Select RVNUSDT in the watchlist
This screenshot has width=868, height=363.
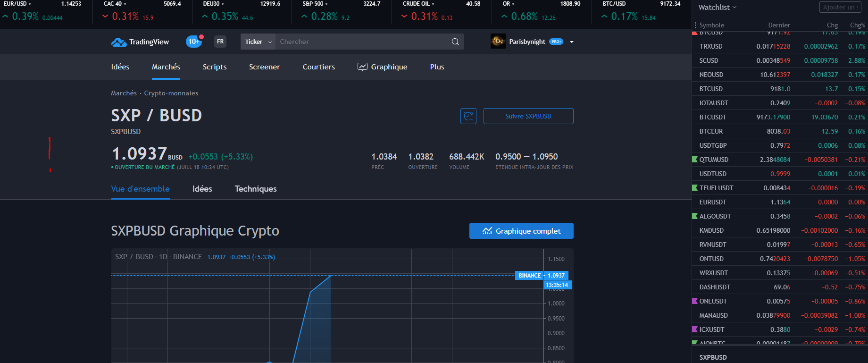click(780, 245)
